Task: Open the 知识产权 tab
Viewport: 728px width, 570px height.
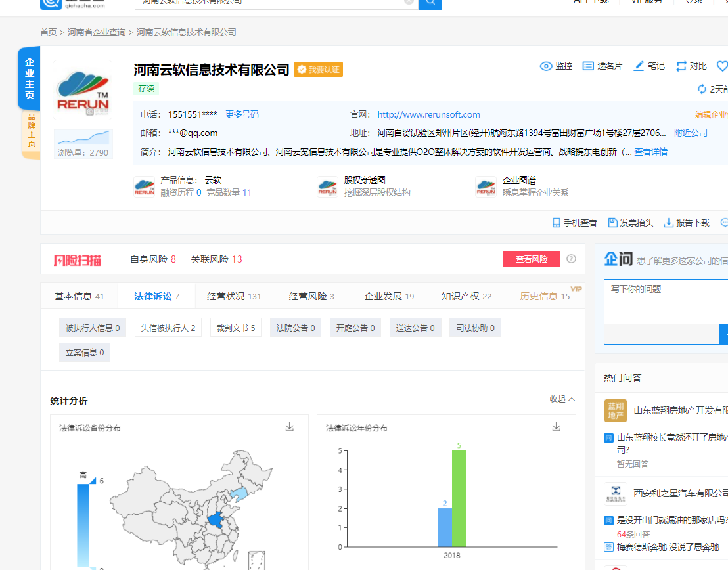Action: pos(466,296)
